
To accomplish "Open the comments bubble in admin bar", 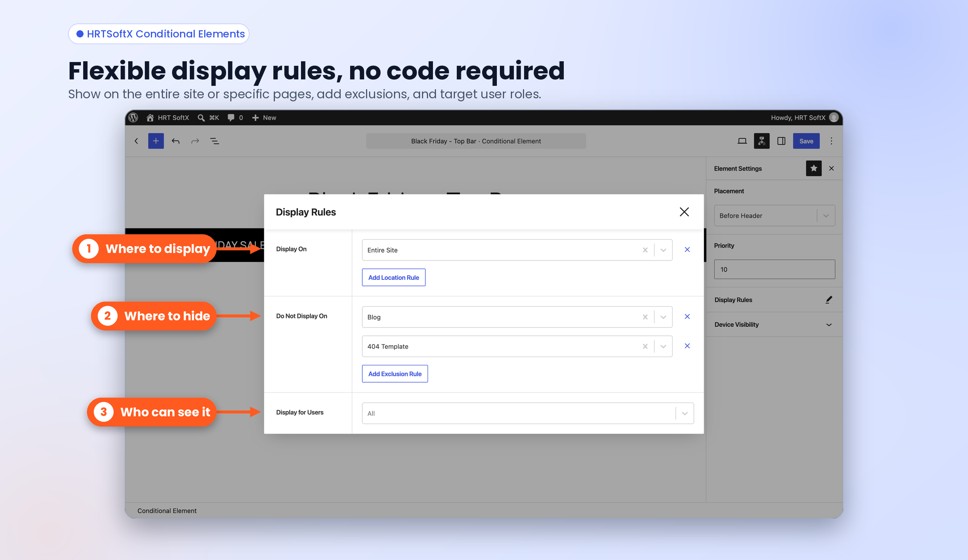I will tap(235, 118).
